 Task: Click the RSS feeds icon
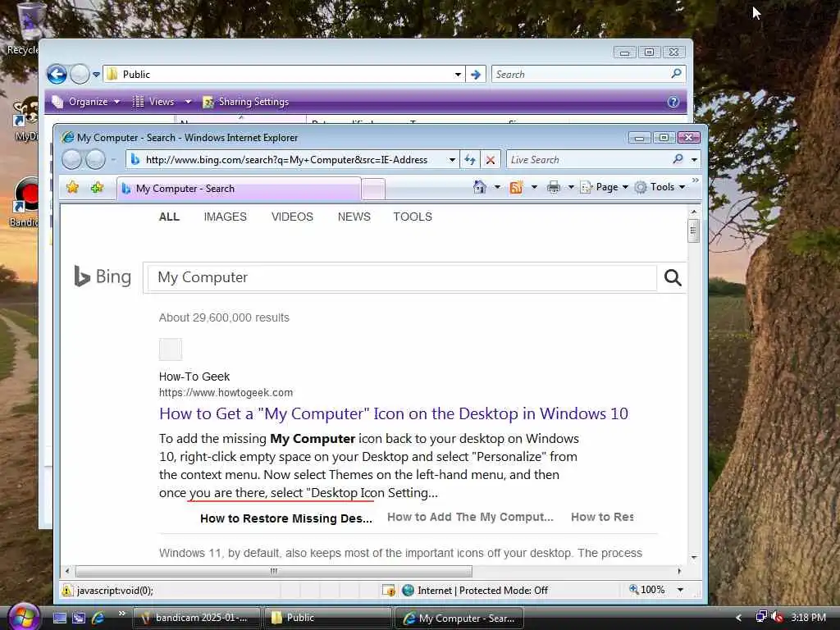(x=516, y=187)
